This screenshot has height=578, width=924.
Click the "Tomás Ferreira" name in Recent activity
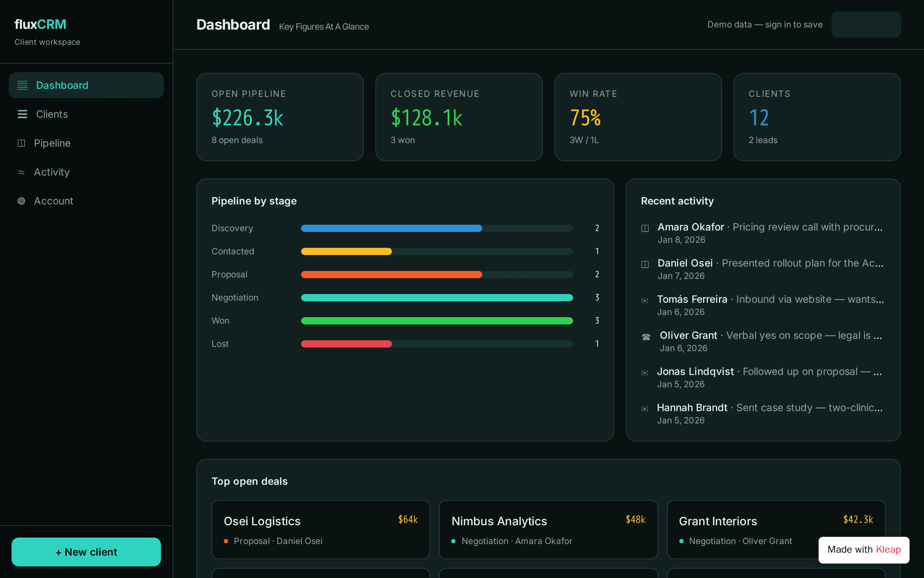[692, 299]
